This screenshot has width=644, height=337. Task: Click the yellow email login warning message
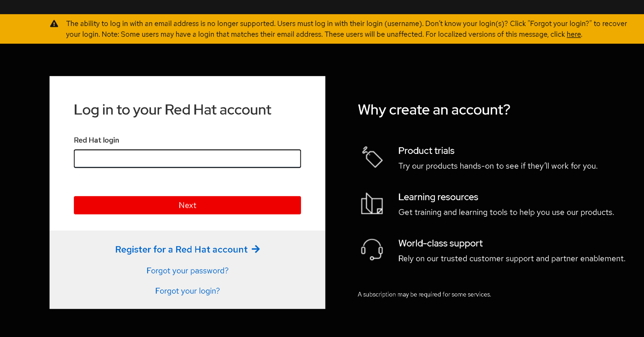[x=314, y=29]
